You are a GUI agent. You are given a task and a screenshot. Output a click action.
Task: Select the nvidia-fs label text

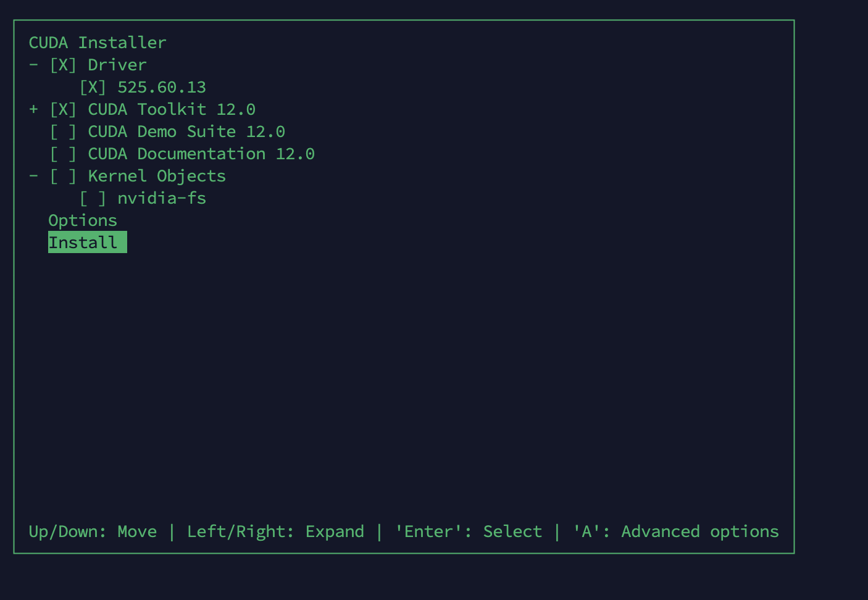162,198
